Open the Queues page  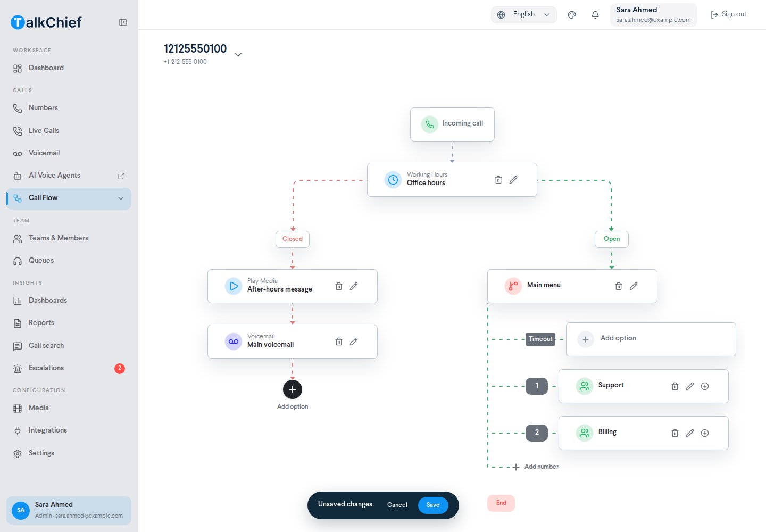click(x=69, y=261)
